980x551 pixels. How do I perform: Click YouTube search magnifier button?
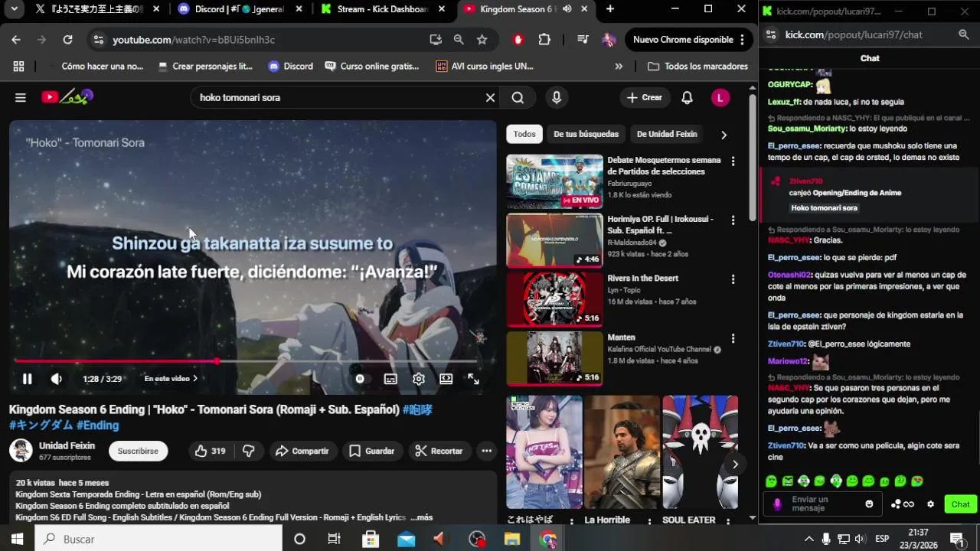coord(518,97)
